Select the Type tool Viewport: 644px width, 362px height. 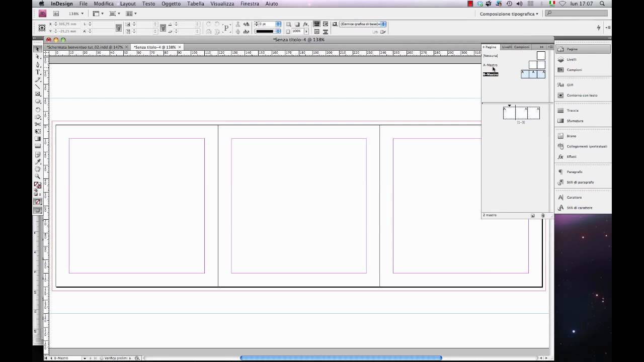[x=38, y=72]
